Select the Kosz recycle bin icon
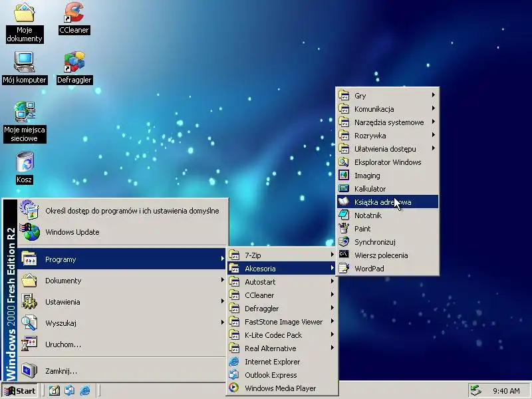This screenshot has height=399, width=532. click(x=25, y=168)
